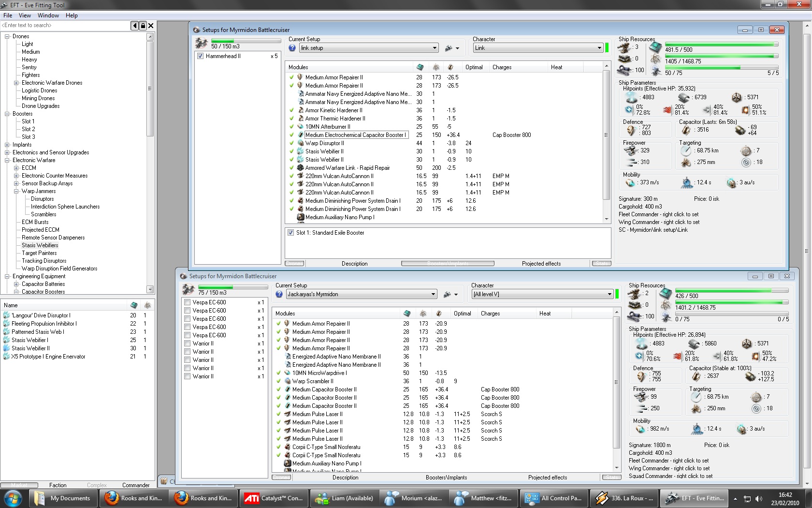Toggle the Hammerhead II drone checkbox

click(200, 56)
